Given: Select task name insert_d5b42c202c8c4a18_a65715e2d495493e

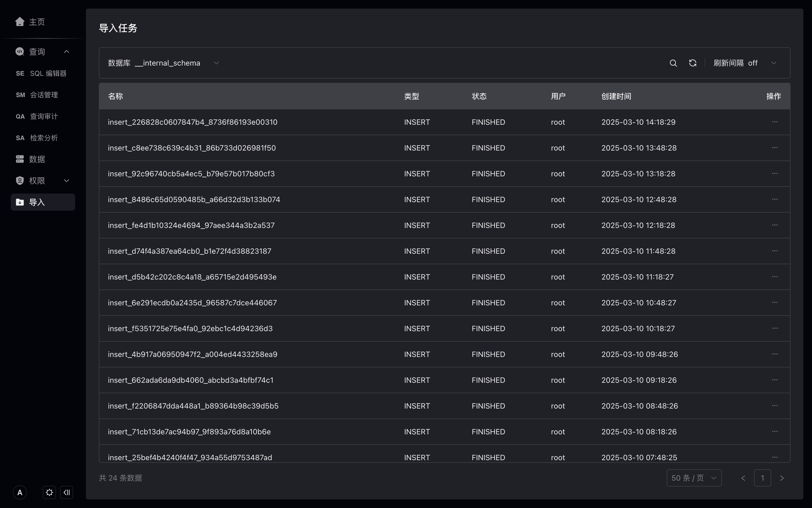Looking at the screenshot, I should click(192, 277).
